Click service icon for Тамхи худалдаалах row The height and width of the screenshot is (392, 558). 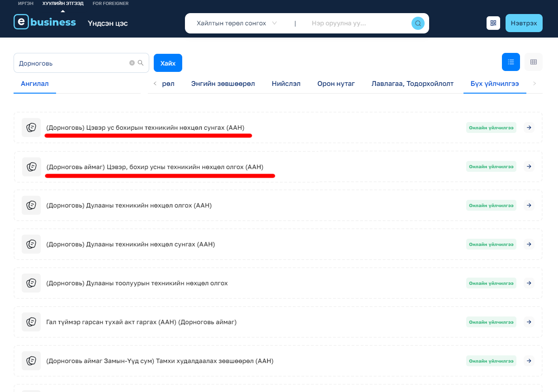click(31, 361)
